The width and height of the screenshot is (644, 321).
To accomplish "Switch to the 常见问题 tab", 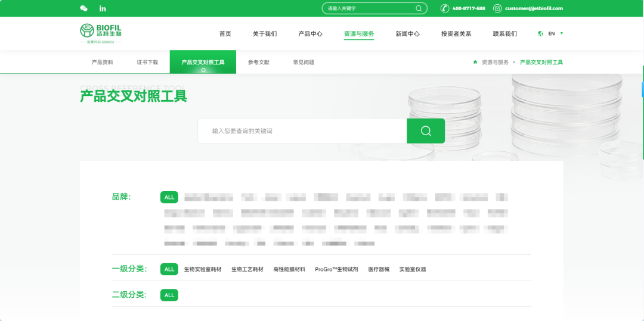I will [x=304, y=63].
